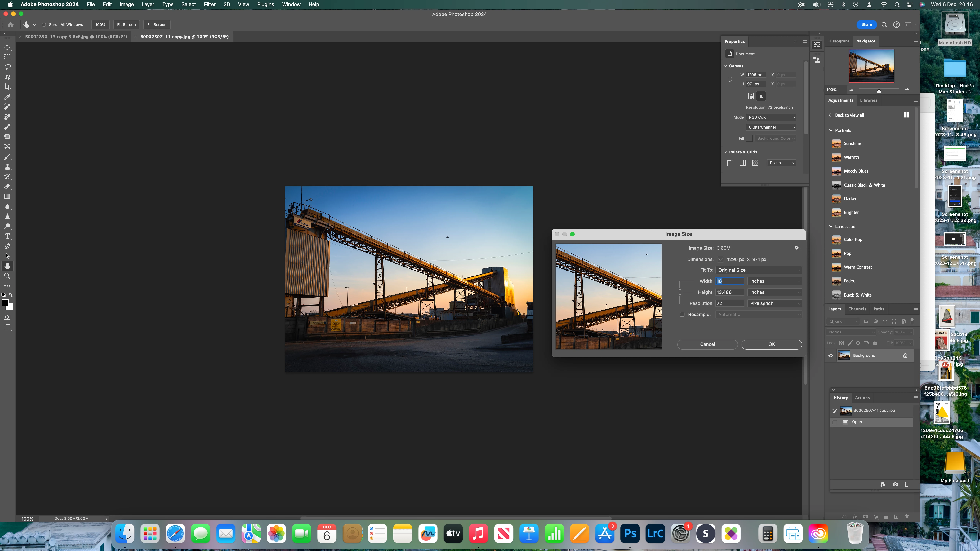The image size is (980, 551).
Task: Select the Crop tool
Action: (7, 87)
